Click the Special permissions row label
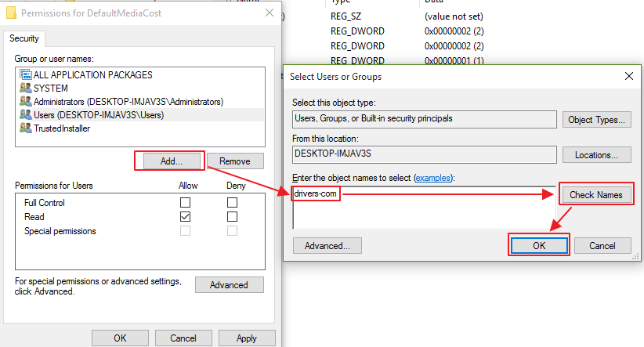The image size is (644, 347). tap(60, 231)
